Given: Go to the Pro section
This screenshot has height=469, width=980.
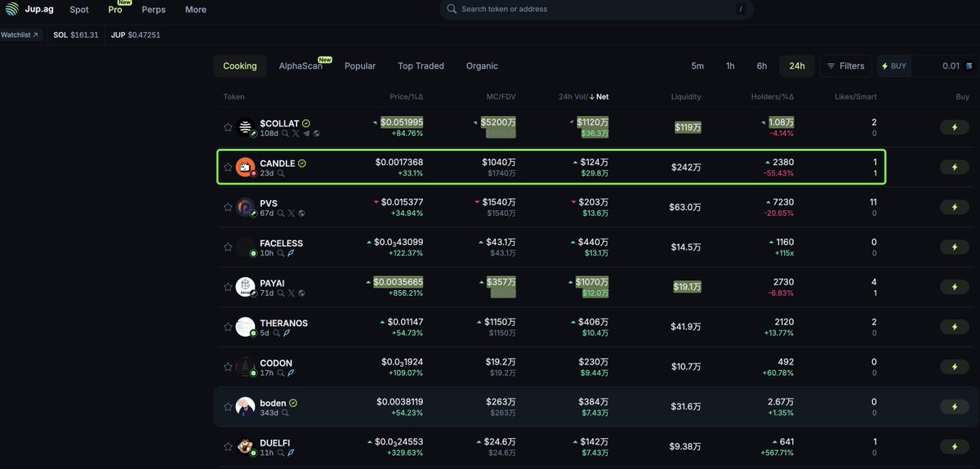Looking at the screenshot, I should [115, 10].
